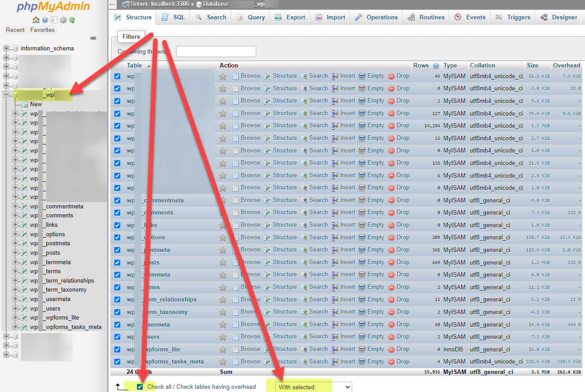Click the Recent button
This screenshot has height=392, width=585.
click(x=15, y=30)
